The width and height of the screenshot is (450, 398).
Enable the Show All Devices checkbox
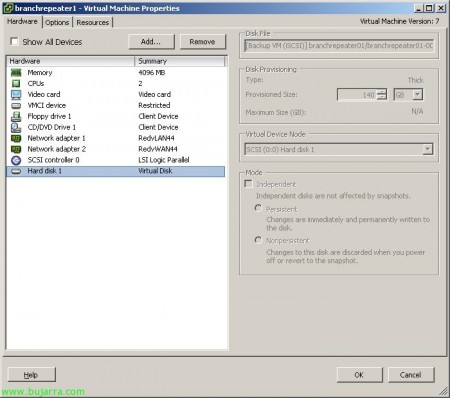[x=14, y=41]
